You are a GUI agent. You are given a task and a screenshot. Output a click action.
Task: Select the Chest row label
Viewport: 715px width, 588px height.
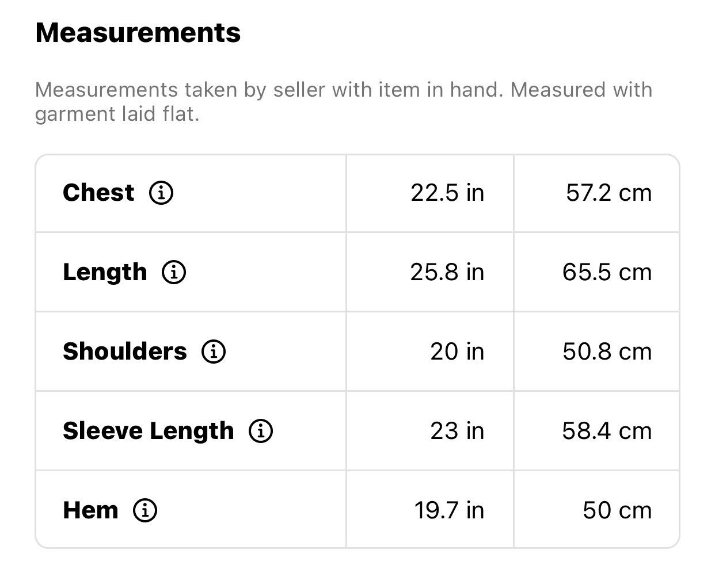tap(98, 193)
